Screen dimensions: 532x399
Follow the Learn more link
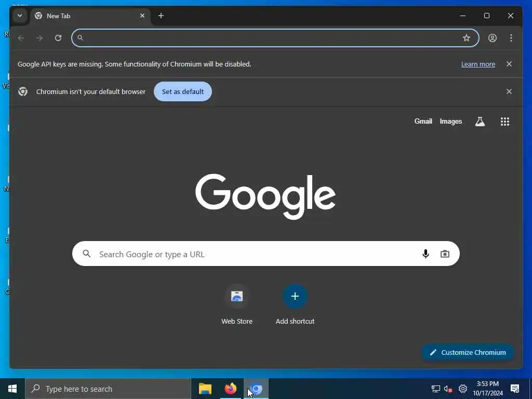(x=478, y=64)
